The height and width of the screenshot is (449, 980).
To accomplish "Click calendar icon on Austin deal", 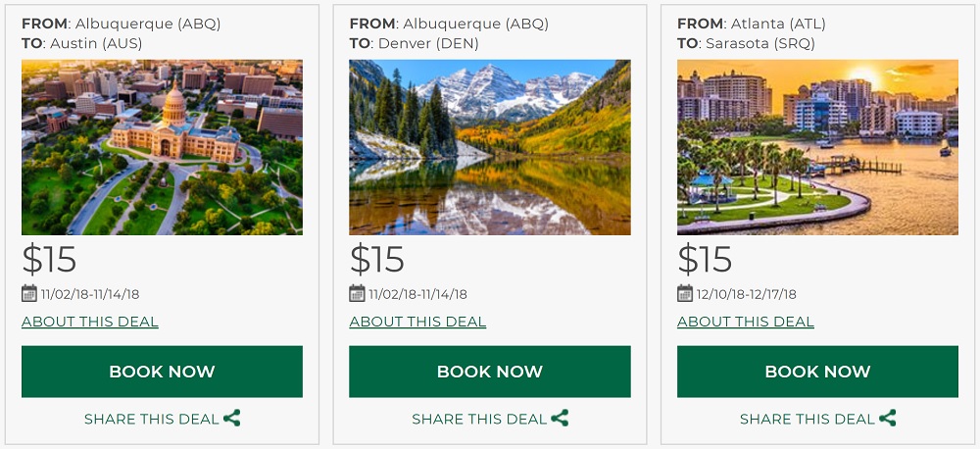I will tap(29, 293).
